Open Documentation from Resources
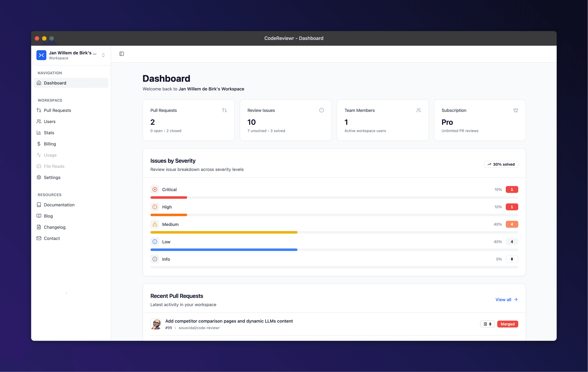The image size is (588, 372). coord(59,205)
